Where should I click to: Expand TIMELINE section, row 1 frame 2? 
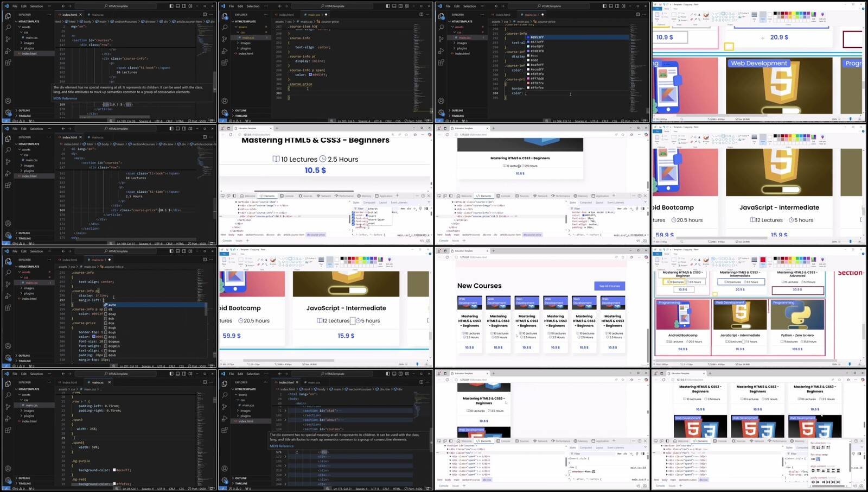point(241,116)
